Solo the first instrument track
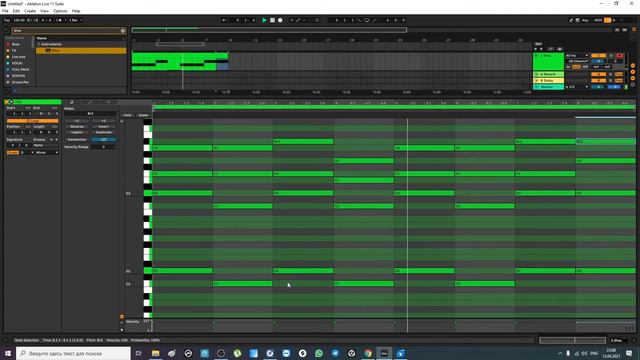This screenshot has height=360, width=640. (x=611, y=56)
